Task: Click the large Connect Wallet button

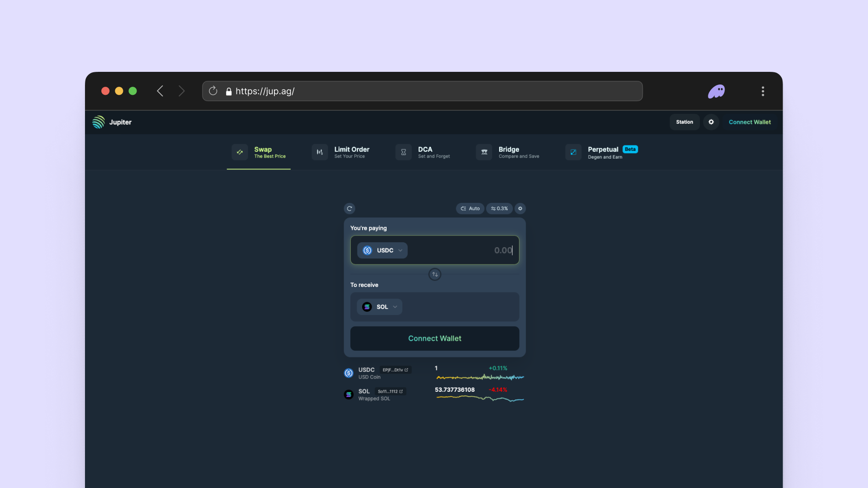Action: tap(434, 338)
